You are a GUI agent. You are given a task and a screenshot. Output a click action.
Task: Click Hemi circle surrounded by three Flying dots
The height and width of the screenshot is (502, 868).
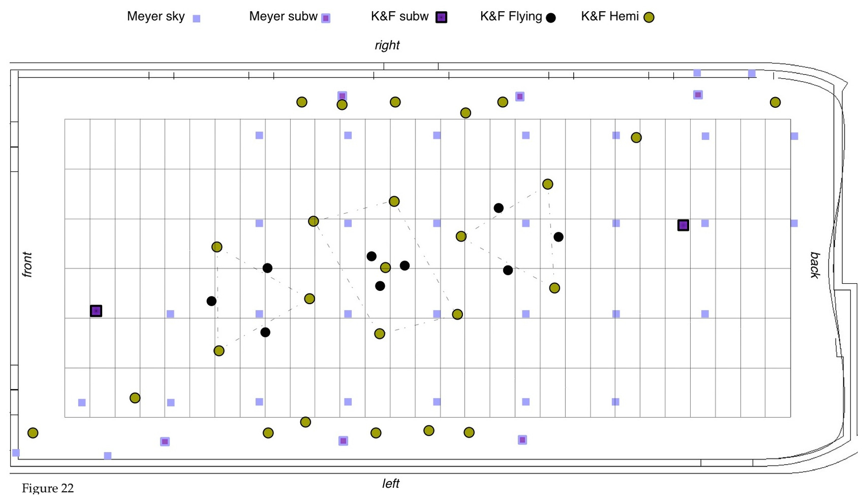(x=386, y=267)
